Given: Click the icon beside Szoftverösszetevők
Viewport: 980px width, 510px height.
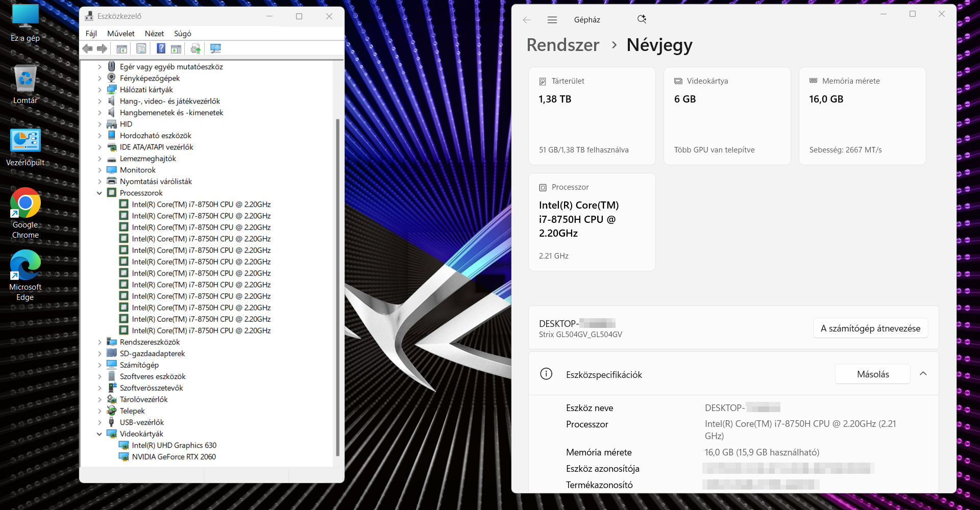Looking at the screenshot, I should pos(111,388).
